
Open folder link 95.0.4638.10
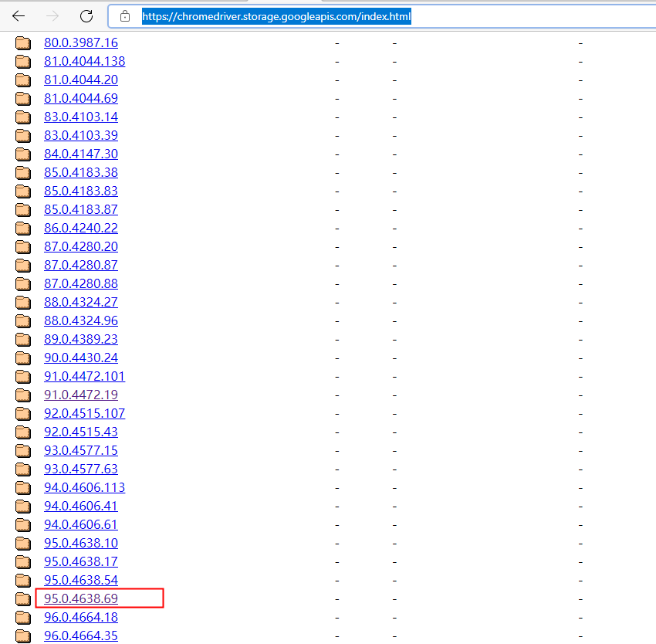click(x=81, y=543)
